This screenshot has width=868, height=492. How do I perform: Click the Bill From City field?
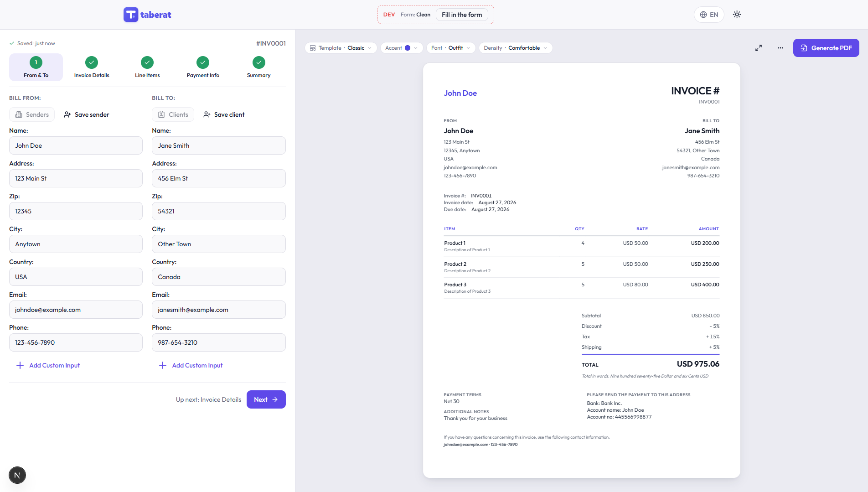pos(76,244)
